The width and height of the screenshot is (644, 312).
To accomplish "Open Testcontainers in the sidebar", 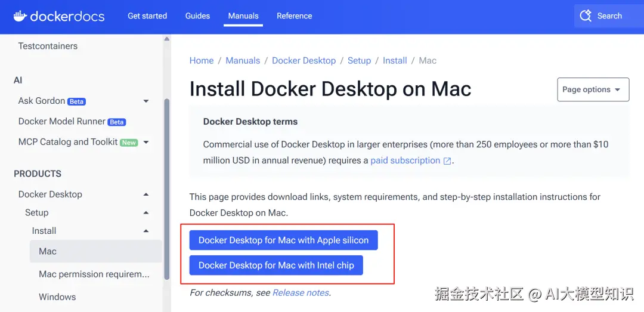I will [48, 46].
